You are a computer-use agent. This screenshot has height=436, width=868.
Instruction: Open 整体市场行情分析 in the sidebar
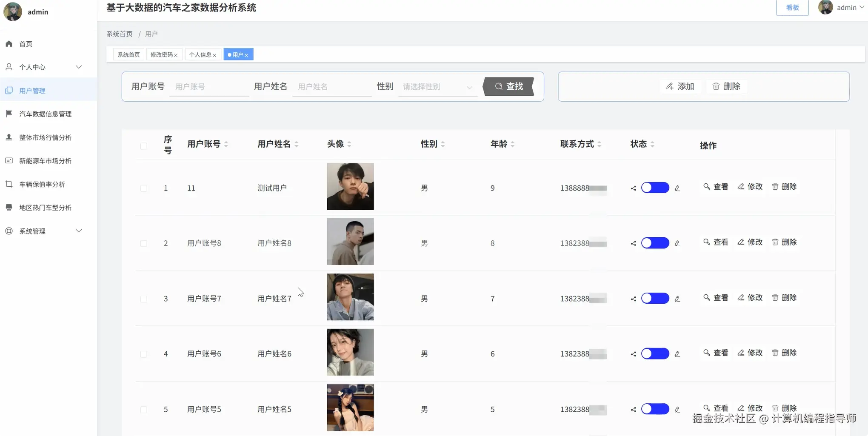(x=49, y=137)
